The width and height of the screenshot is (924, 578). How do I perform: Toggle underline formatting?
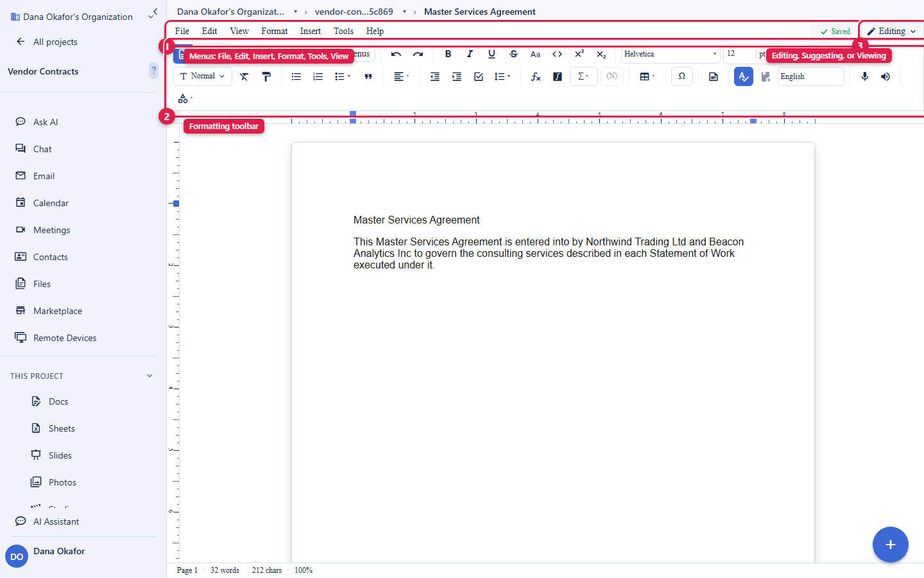pos(492,55)
